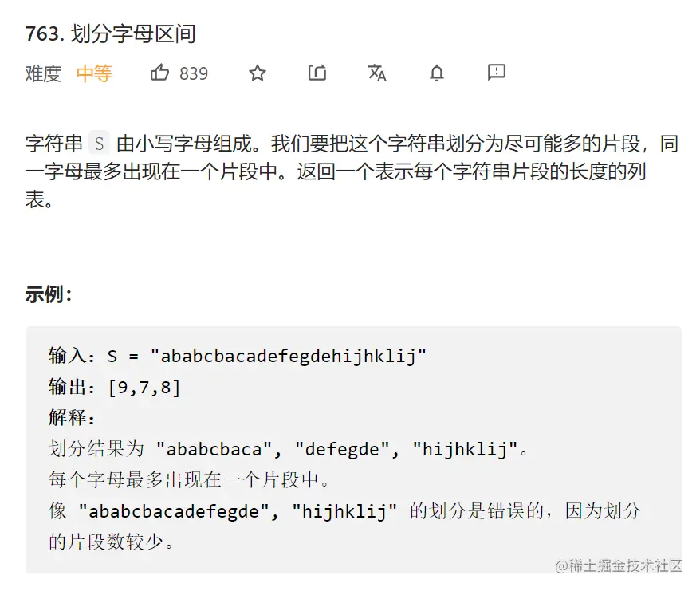Click the input string ababcbacadefegdehijhklij
The height and width of the screenshot is (591, 700).
pos(289,356)
